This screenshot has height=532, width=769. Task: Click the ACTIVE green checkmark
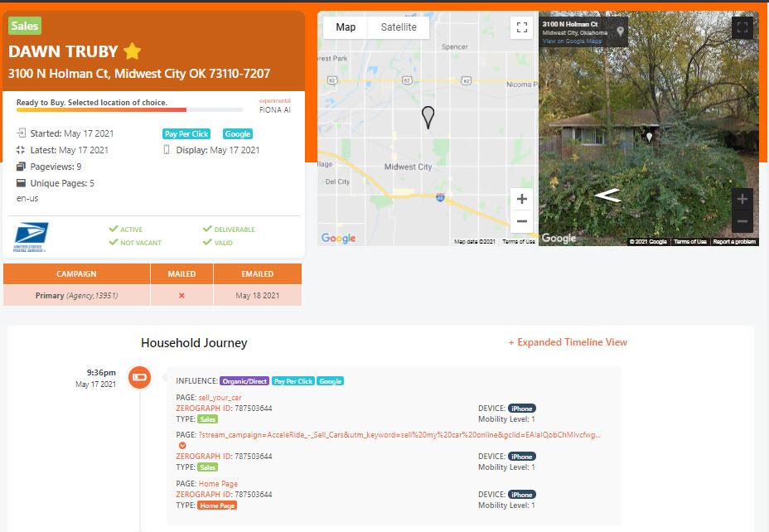point(114,229)
